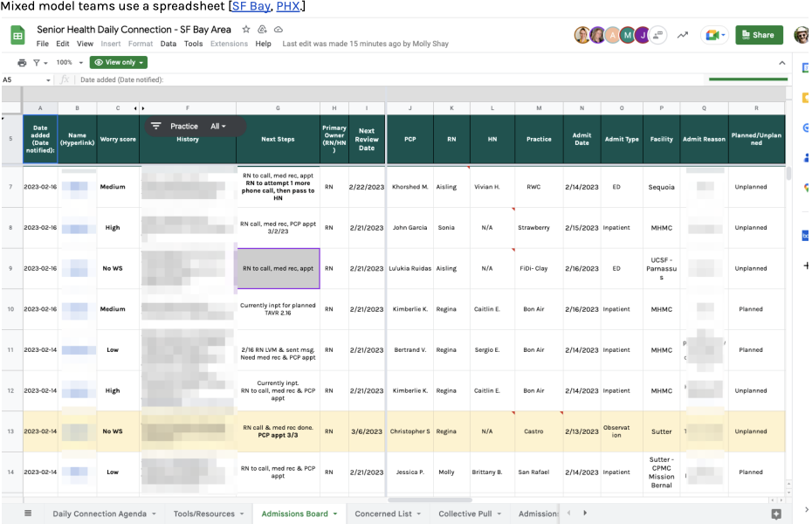Open Concerned List tab menu arrow
The image size is (812, 524).
(418, 514)
